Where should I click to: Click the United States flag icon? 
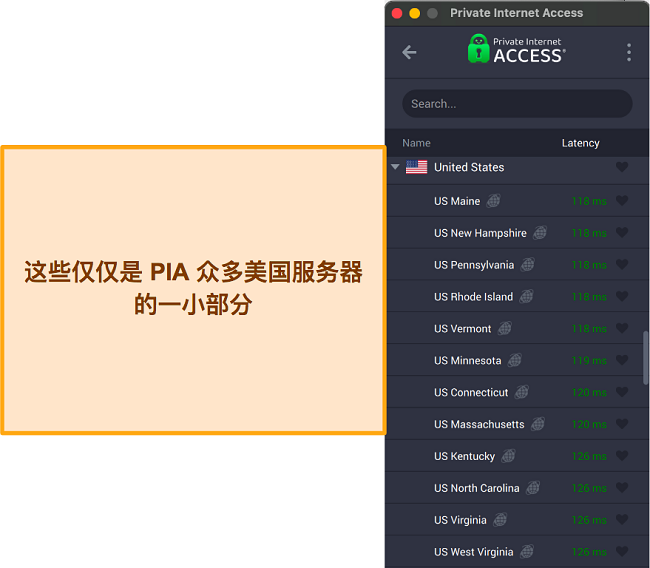click(416, 167)
